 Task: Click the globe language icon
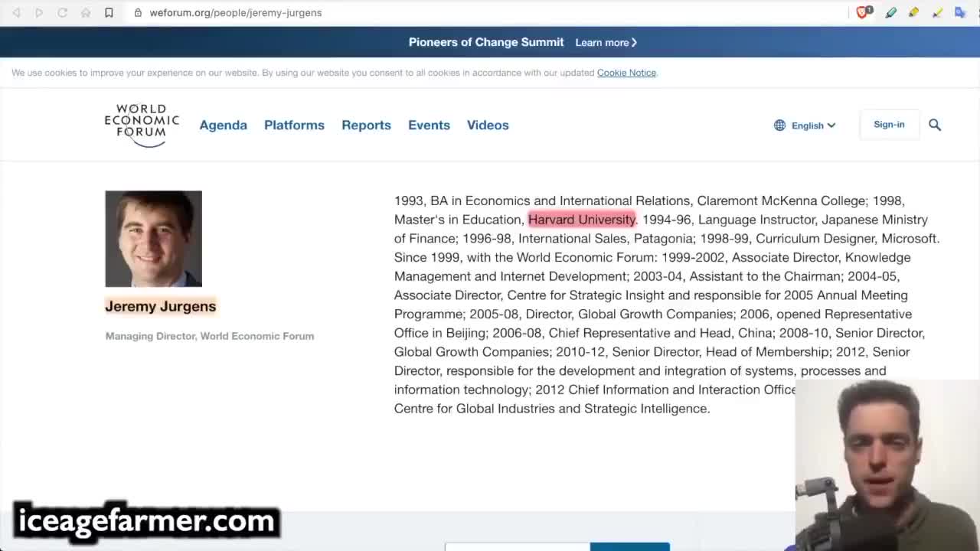click(x=779, y=126)
